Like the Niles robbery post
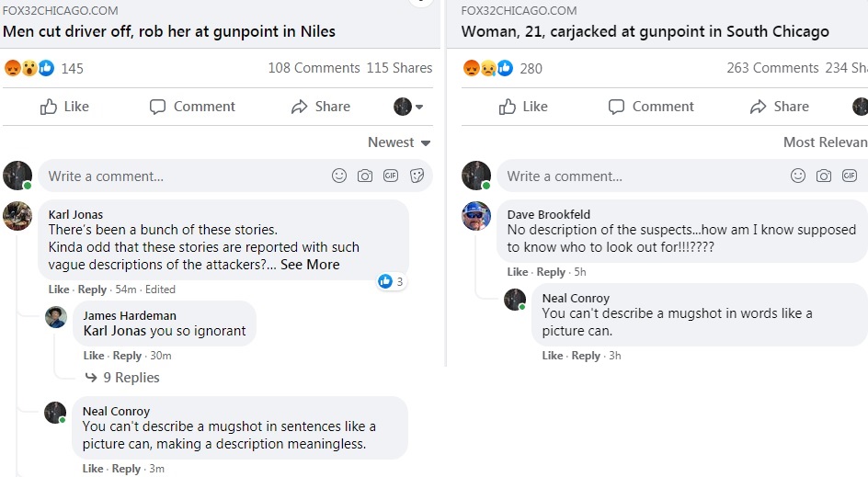This screenshot has width=868, height=477. coord(64,107)
